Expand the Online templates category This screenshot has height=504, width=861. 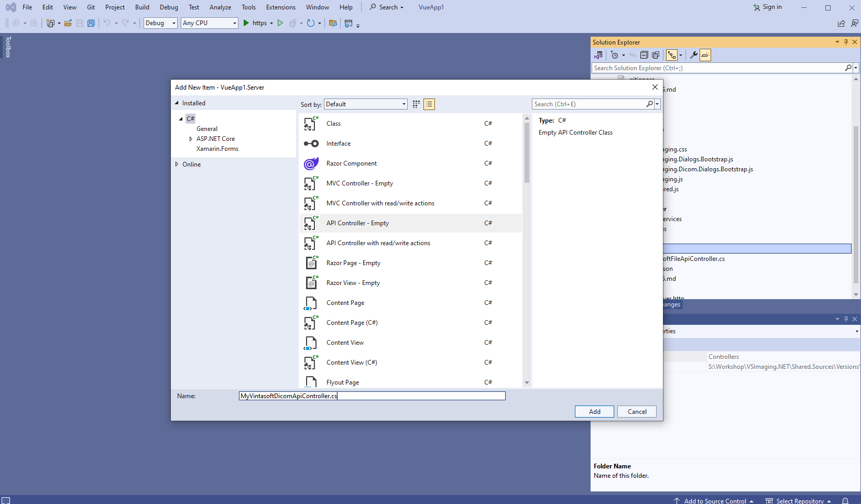click(x=177, y=165)
